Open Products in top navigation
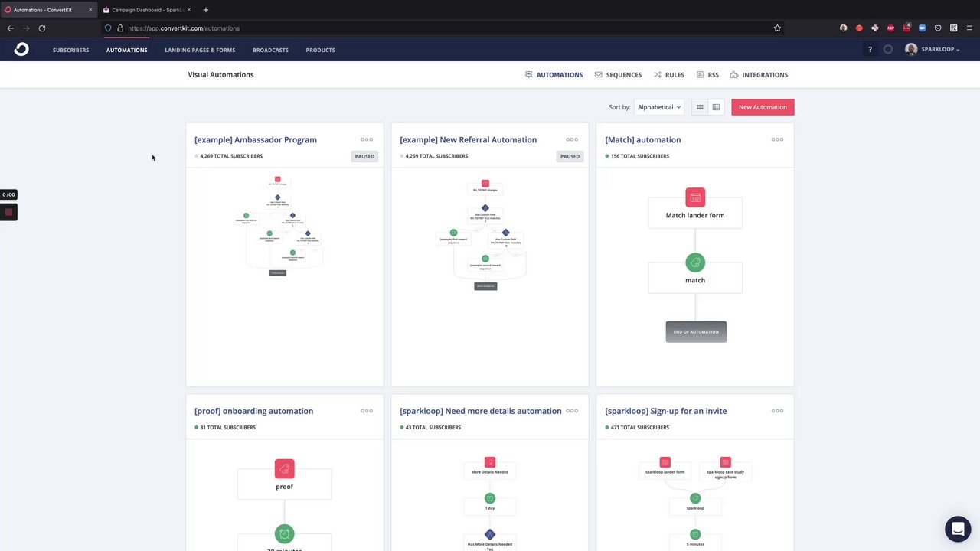The image size is (980, 551). (320, 50)
